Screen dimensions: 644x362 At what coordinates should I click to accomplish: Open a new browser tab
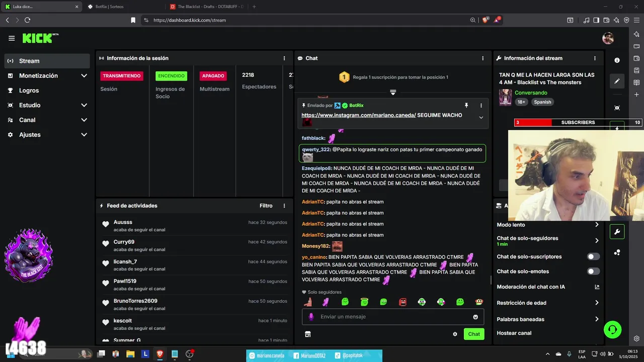click(x=254, y=7)
